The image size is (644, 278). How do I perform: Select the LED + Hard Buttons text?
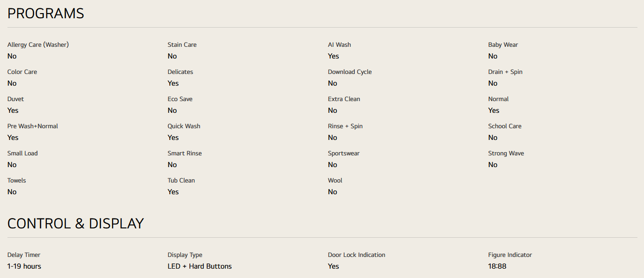[200, 266]
